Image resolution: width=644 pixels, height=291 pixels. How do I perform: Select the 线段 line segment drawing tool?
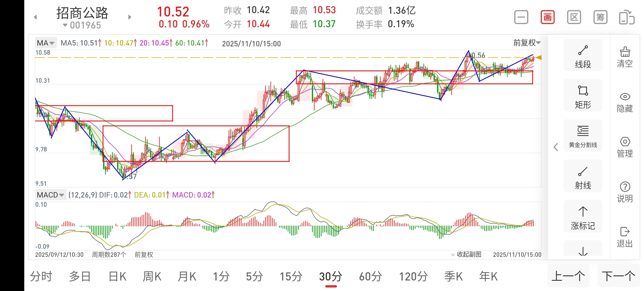(583, 55)
